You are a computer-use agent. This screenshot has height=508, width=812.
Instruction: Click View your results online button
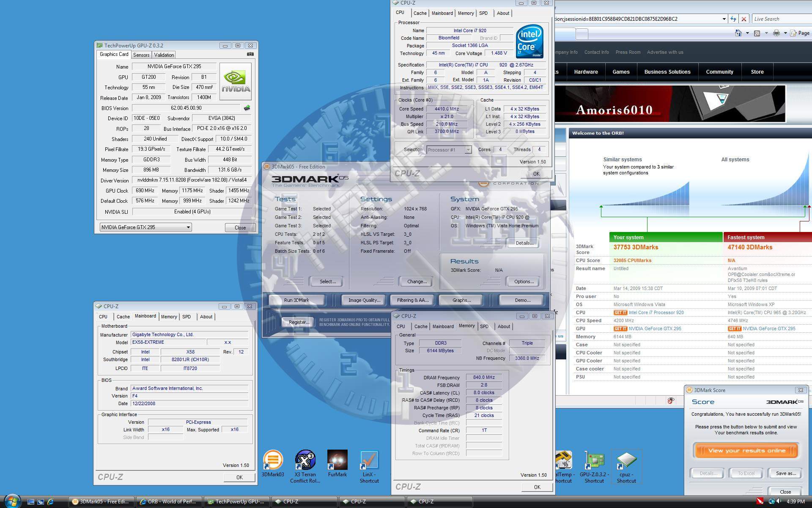(746, 450)
